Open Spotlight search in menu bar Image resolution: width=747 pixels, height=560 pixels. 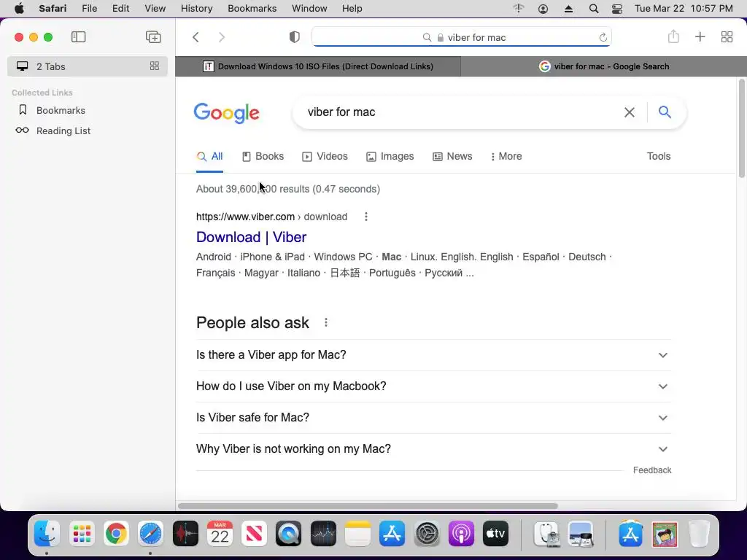pyautogui.click(x=594, y=9)
